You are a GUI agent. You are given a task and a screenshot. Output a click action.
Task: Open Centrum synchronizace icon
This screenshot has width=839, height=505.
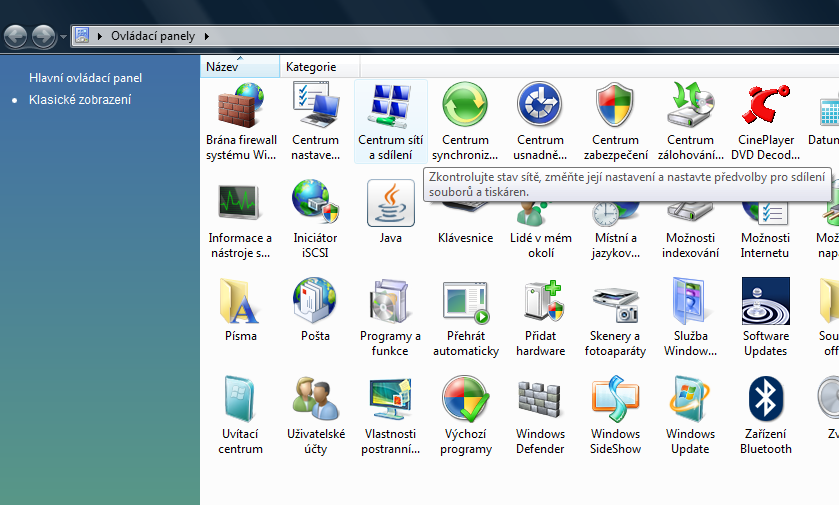(x=465, y=105)
